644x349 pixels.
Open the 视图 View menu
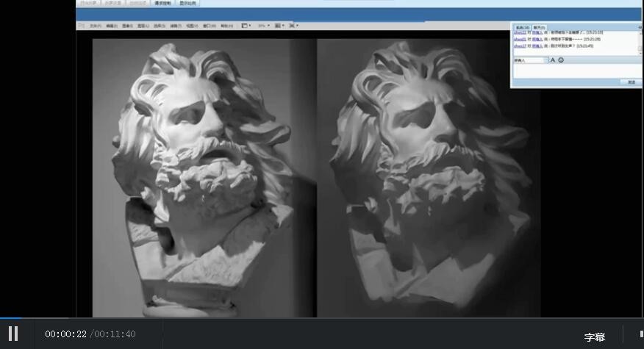pyautogui.click(x=192, y=26)
